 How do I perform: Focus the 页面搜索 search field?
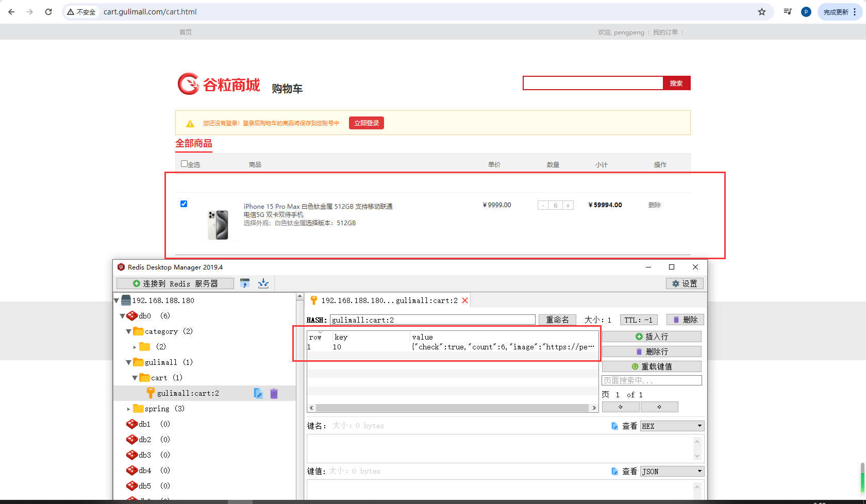coord(652,380)
